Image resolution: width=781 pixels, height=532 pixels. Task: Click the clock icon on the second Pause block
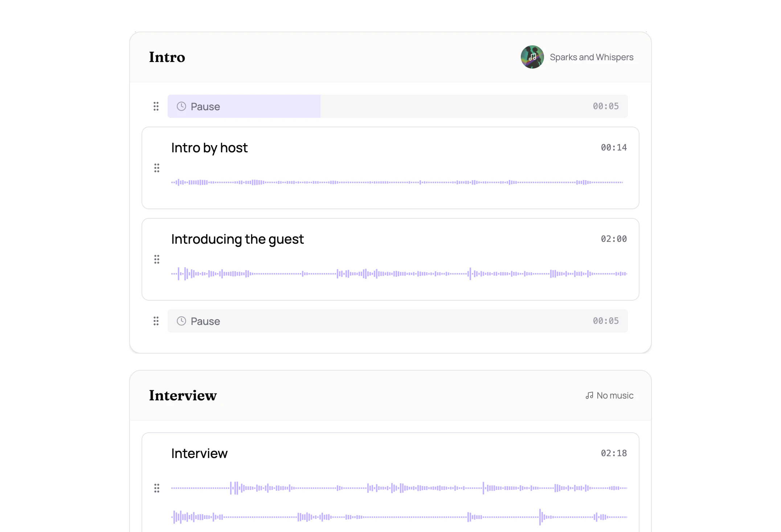click(x=182, y=321)
